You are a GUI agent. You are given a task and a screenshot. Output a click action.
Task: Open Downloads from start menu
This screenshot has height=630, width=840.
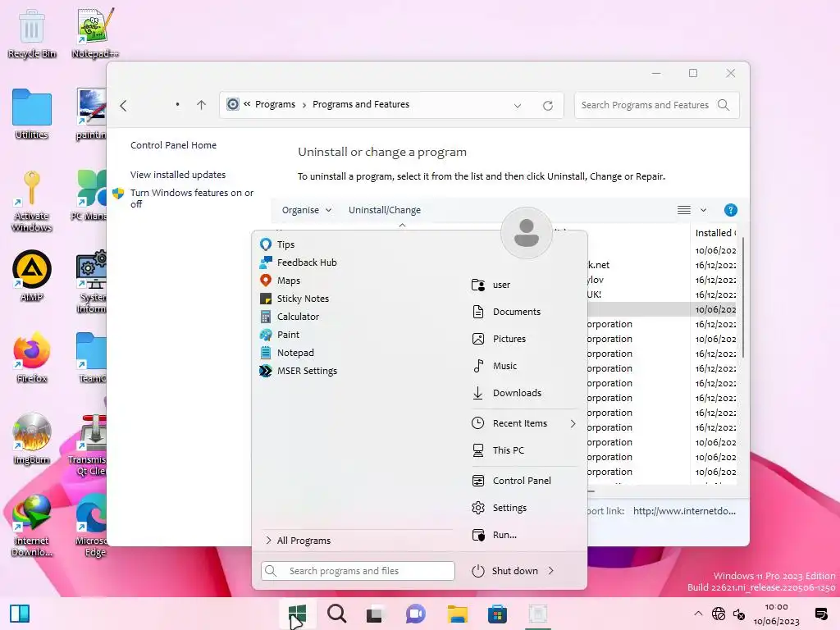pos(506,393)
